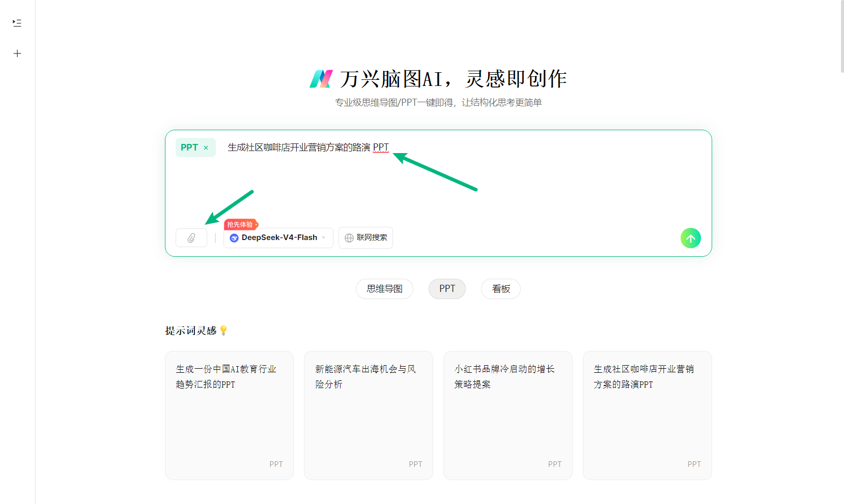Click the page vertical scrollbar
844x504 pixels.
pos(842,37)
